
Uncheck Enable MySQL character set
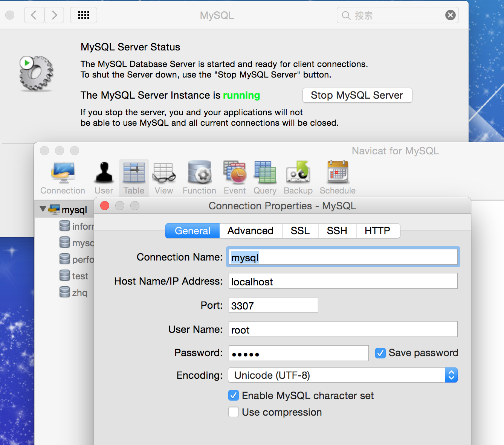point(234,396)
